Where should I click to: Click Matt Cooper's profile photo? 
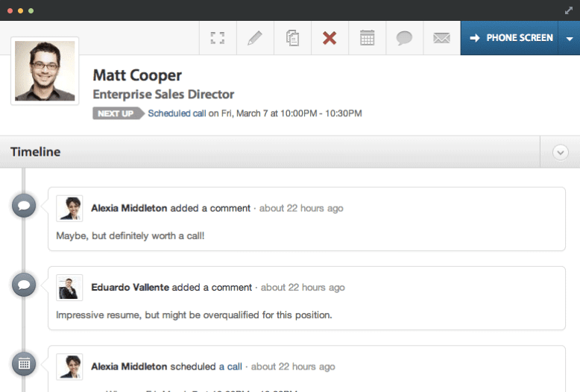(x=45, y=71)
